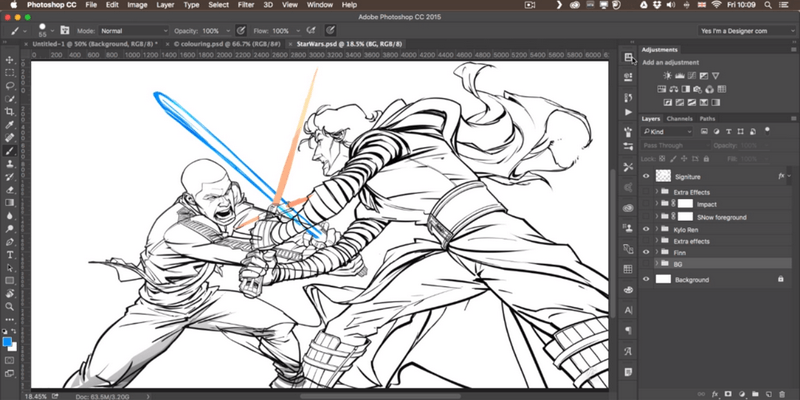Select the Crop tool

coord(9,112)
